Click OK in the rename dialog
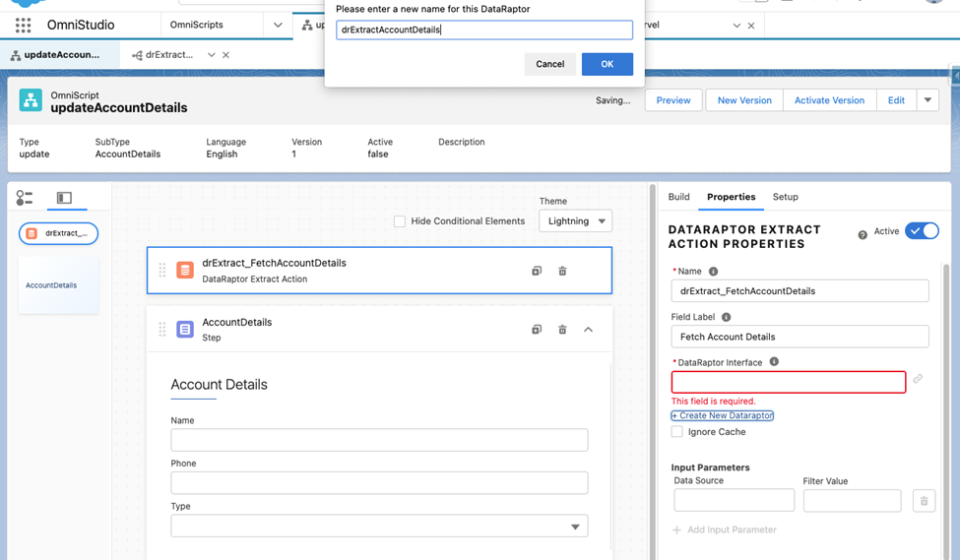This screenshot has width=960, height=560. coord(607,64)
